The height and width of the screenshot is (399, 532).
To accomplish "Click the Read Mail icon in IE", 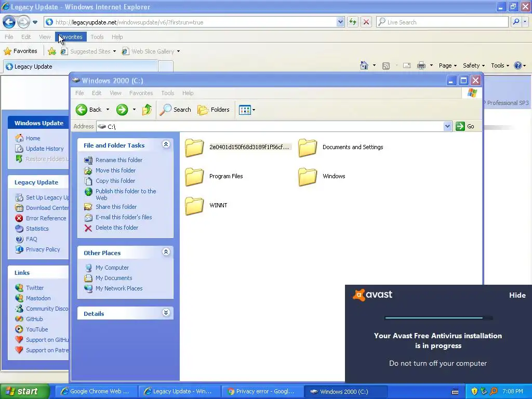I will click(x=406, y=65).
